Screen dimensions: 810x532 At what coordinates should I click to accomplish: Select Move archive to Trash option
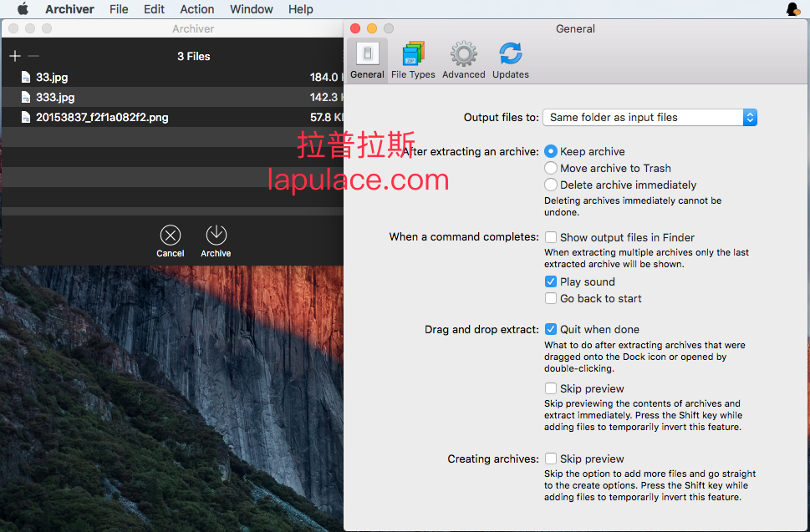coord(551,168)
